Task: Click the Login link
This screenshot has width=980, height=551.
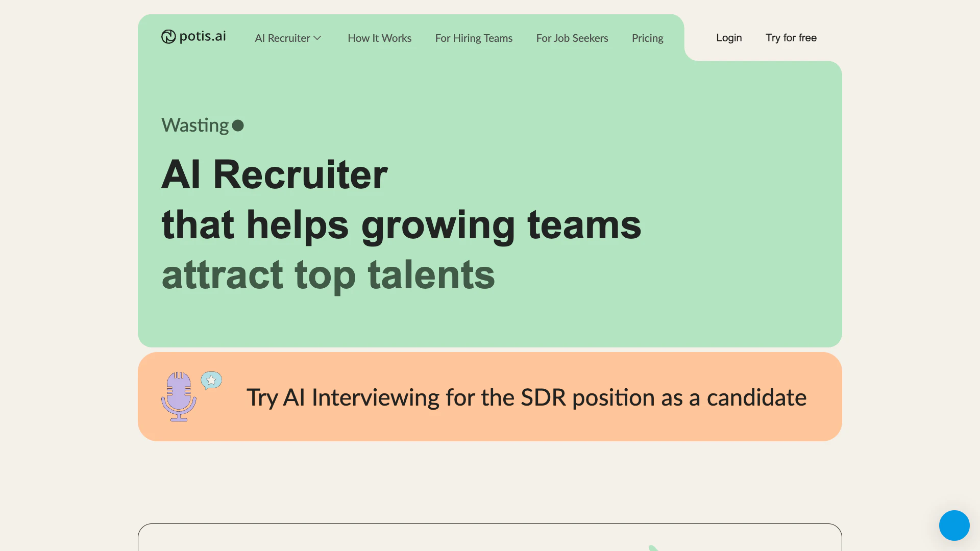Action: [x=728, y=38]
